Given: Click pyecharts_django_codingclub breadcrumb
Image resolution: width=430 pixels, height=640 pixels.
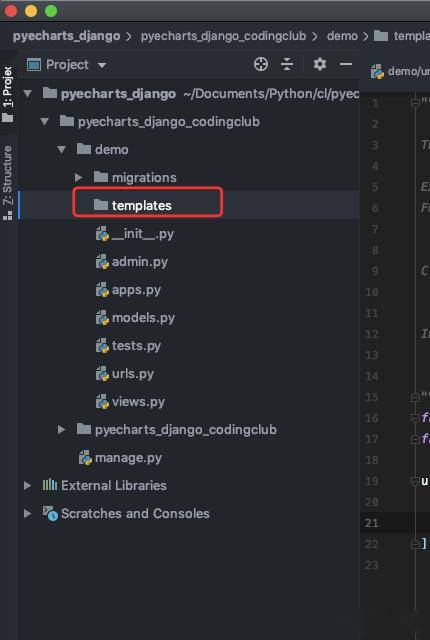Looking at the screenshot, I should click(x=224, y=36).
